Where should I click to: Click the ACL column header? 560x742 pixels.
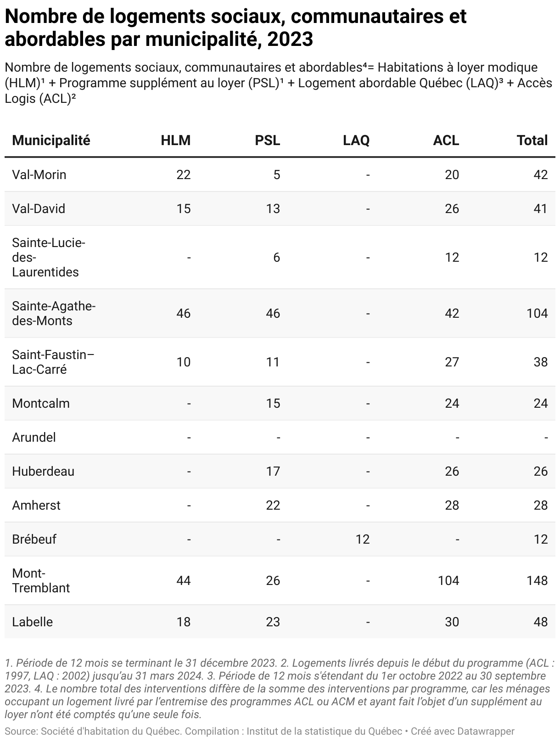point(446,140)
